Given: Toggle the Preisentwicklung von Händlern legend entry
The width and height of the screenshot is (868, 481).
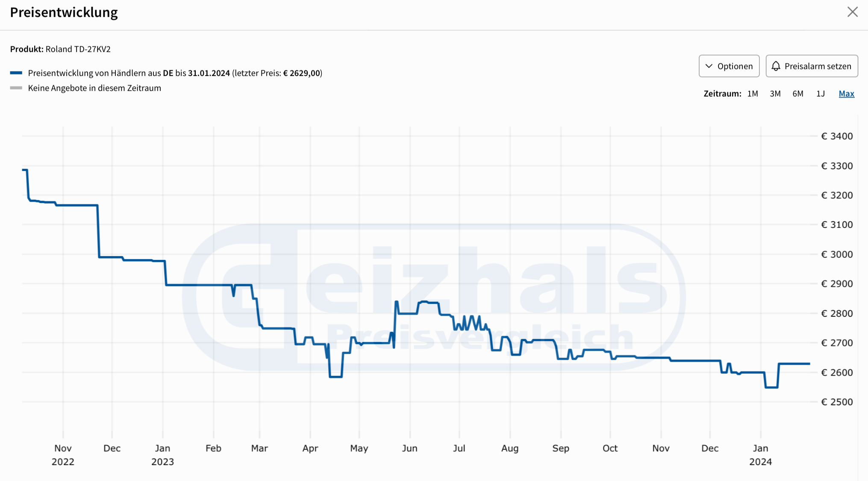Looking at the screenshot, I should click(175, 73).
